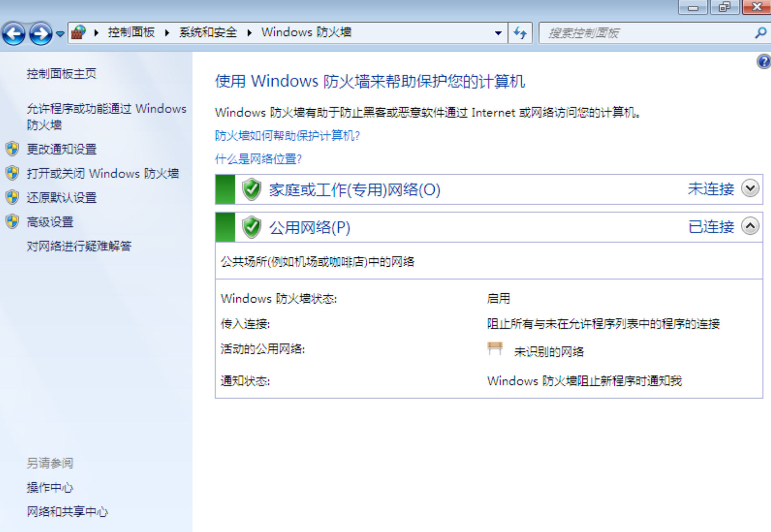Open the recent pages dropdown arrow
The width and height of the screenshot is (771, 532).
60,33
